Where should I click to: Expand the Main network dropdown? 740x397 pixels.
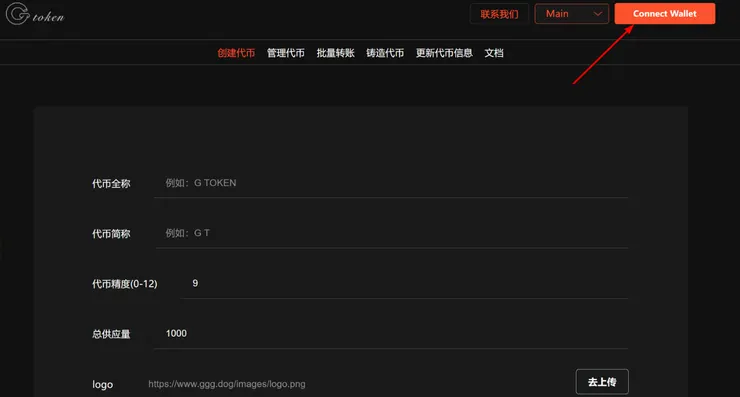[572, 14]
